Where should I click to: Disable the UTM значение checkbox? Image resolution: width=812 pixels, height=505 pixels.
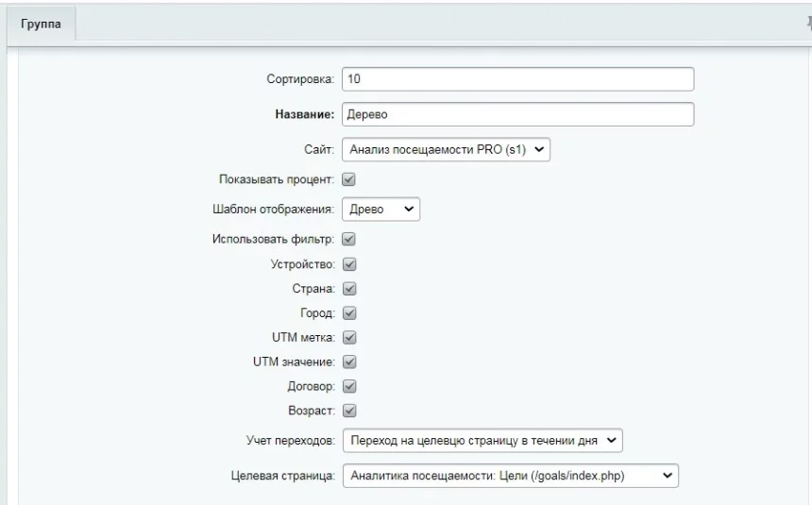(348, 362)
